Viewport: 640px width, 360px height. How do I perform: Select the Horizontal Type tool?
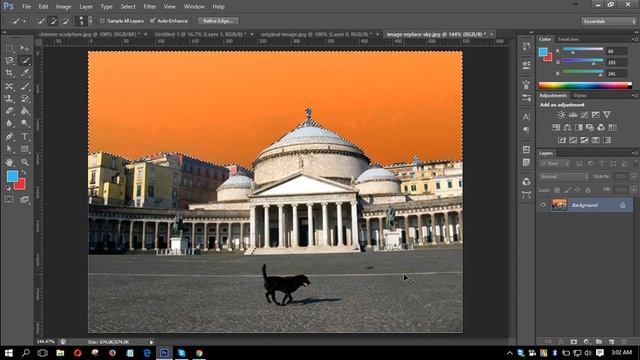[x=24, y=137]
